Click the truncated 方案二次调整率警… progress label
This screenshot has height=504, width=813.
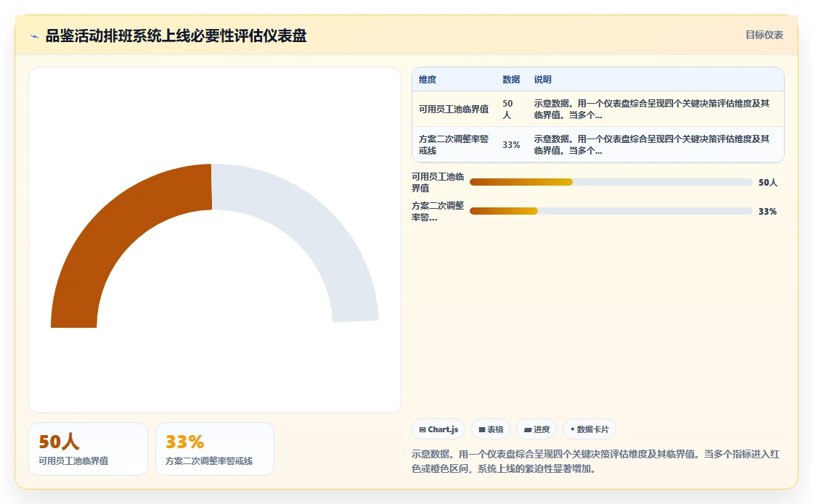[438, 211]
